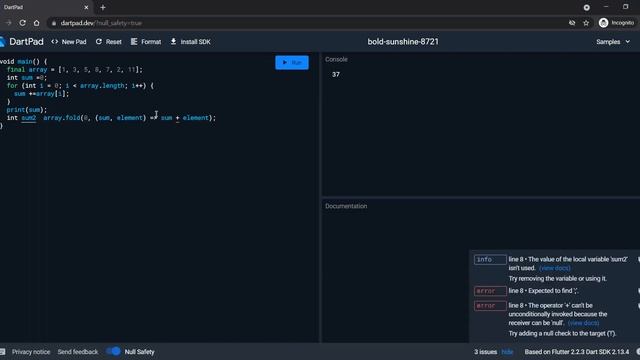Click the 3 issues label
This screenshot has width=640, height=360.
point(486,352)
